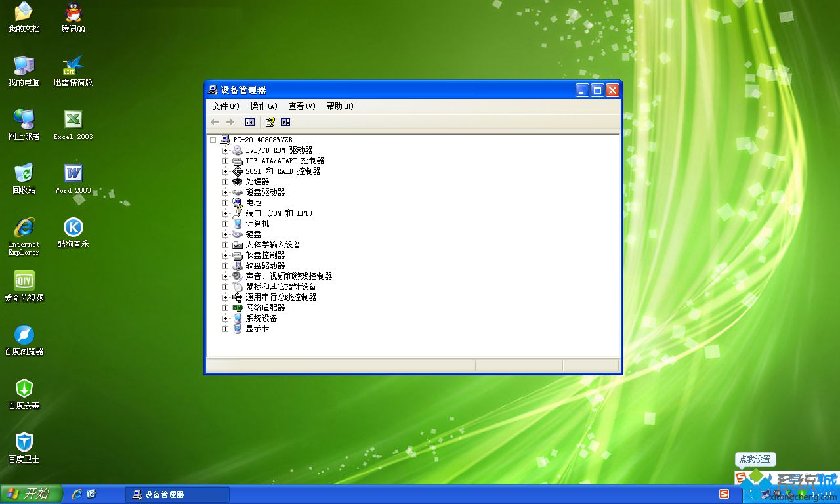This screenshot has height=504, width=840.
Task: Select Word 2003 desktop icon
Action: 73,178
